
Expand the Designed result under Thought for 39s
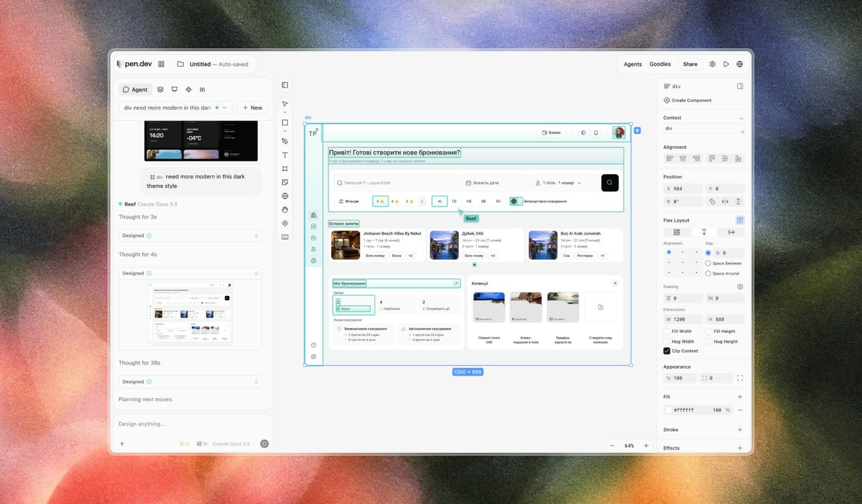click(x=190, y=382)
